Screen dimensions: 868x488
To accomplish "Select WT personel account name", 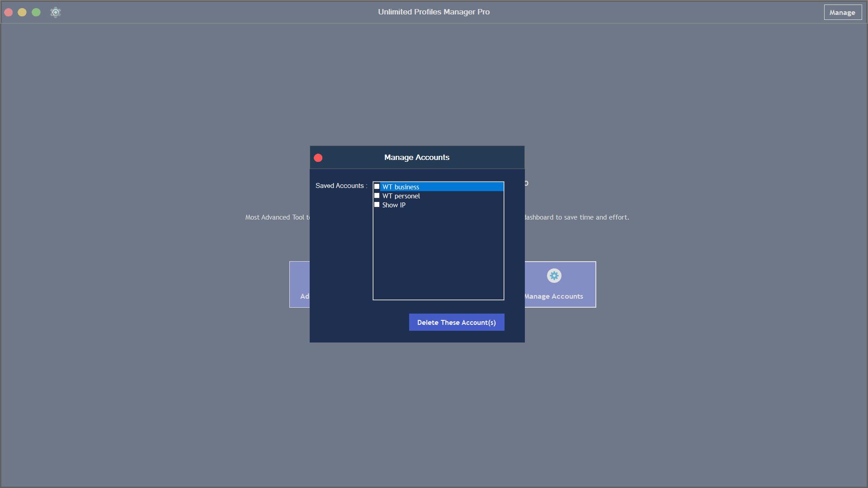I will (x=401, y=196).
